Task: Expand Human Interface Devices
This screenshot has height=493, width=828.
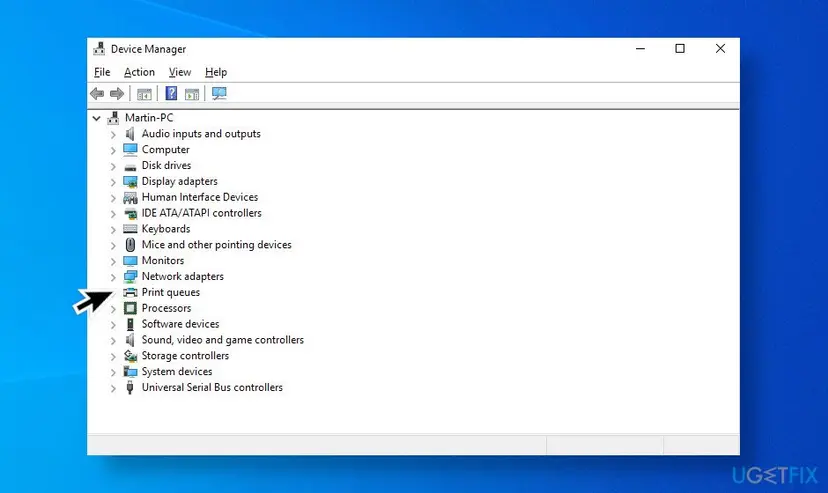Action: [113, 198]
